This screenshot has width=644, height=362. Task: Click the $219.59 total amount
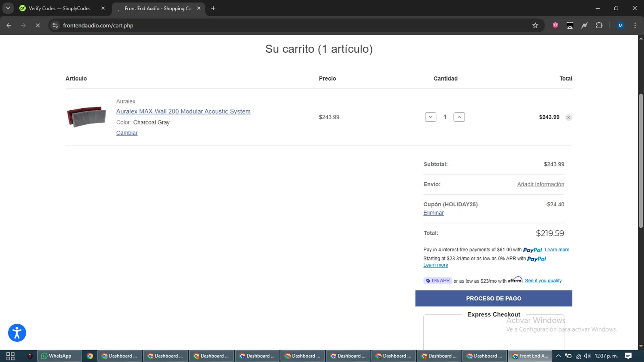point(550,233)
